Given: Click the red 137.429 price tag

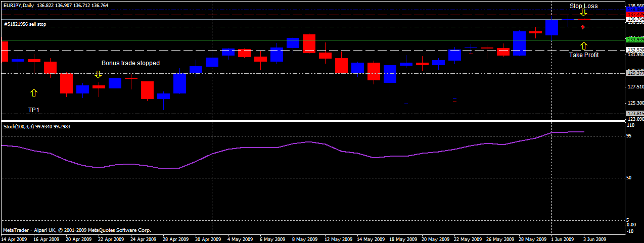Looking at the screenshot, I should (x=634, y=14).
